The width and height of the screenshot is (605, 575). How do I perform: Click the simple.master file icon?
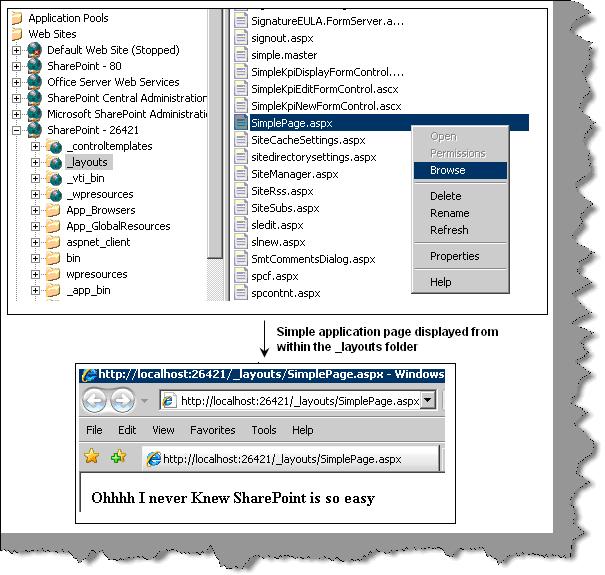coord(241,55)
